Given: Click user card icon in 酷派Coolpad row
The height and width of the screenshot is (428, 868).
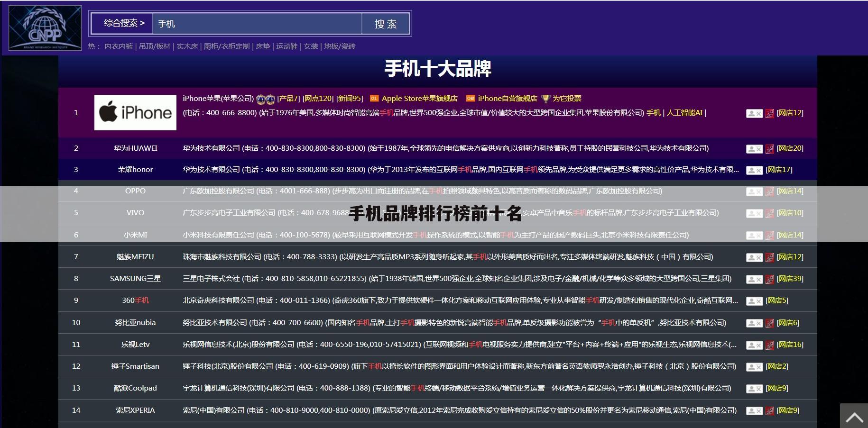Looking at the screenshot, I should 754,389.
